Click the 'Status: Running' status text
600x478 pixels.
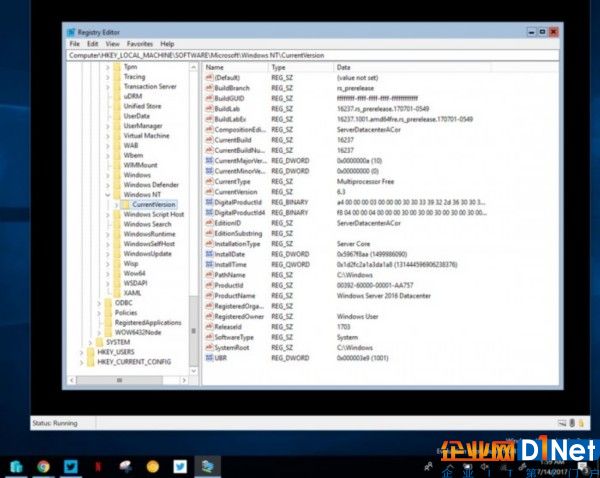pyautogui.click(x=55, y=423)
